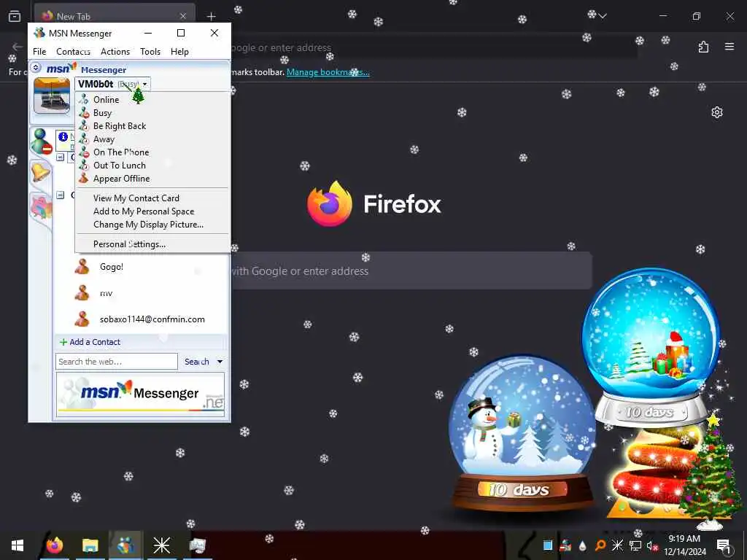
Task: Open the alerts bell tab
Action: pyautogui.click(x=41, y=171)
